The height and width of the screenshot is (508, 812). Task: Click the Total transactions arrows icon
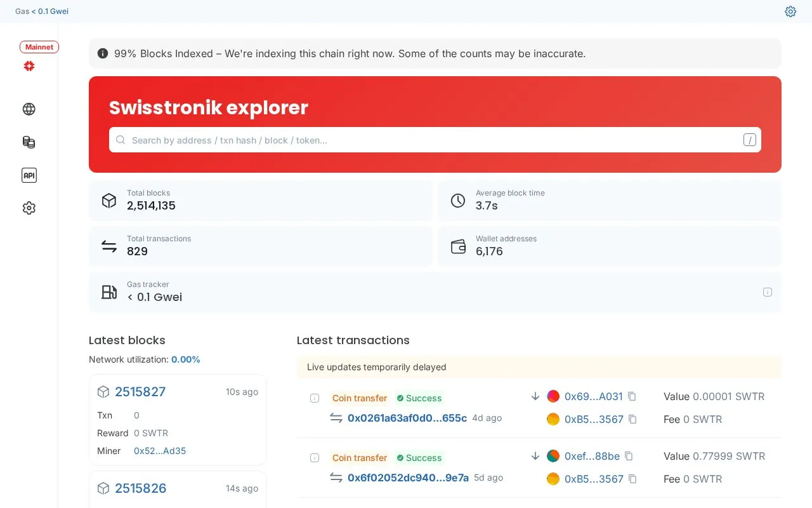pos(109,246)
